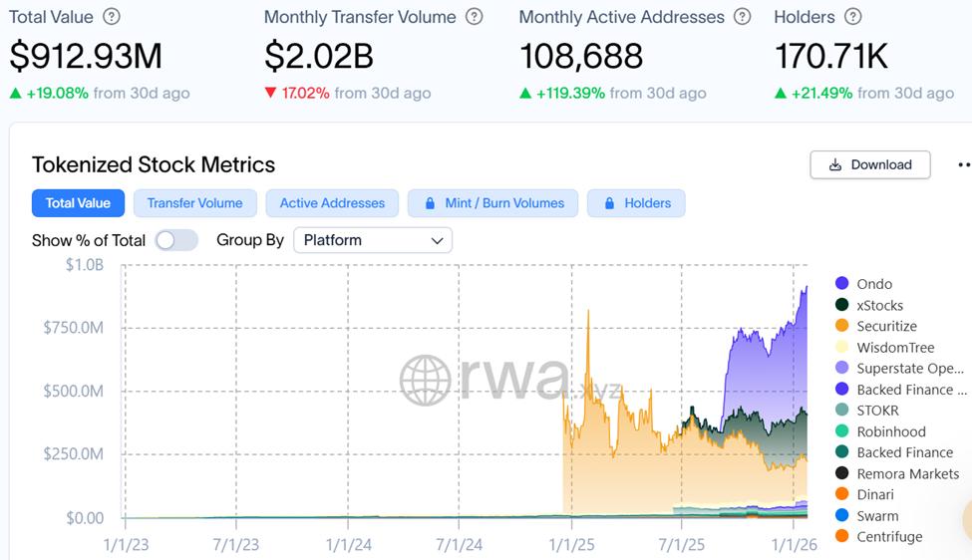
Task: Select the Total Value tab
Action: pos(78,203)
